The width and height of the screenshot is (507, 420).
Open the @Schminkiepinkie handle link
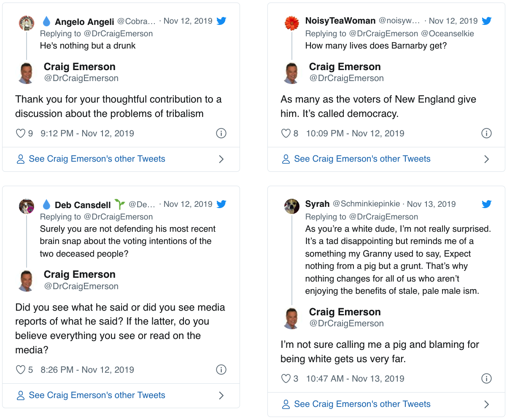click(x=366, y=204)
